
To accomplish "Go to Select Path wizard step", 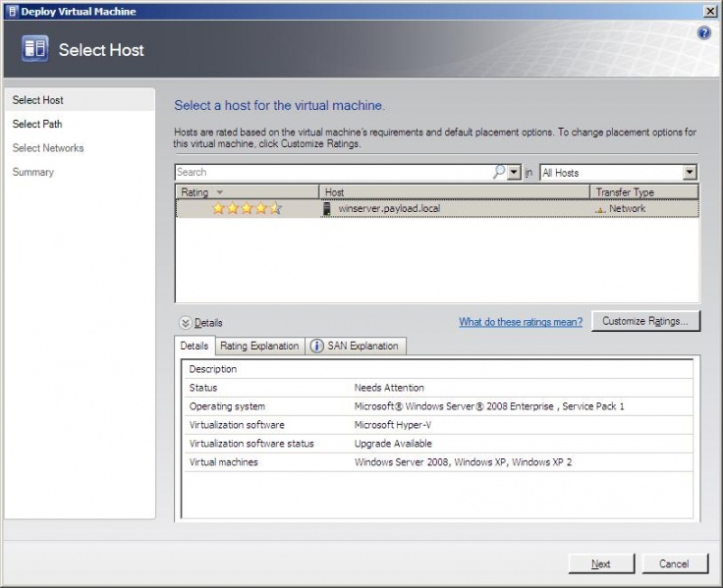I will tap(37, 125).
